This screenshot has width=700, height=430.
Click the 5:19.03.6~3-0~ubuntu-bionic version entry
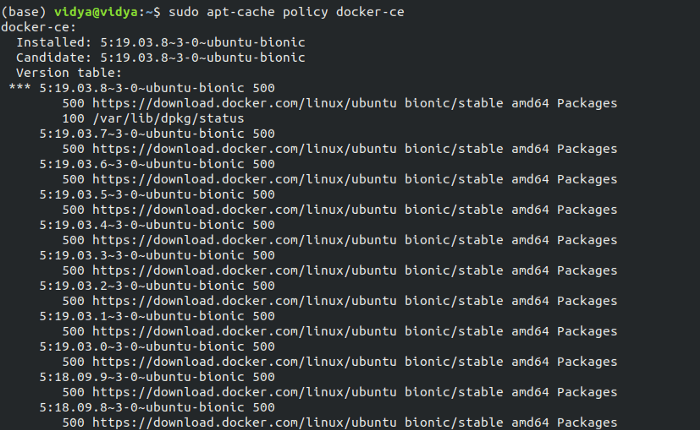pyautogui.click(x=142, y=164)
